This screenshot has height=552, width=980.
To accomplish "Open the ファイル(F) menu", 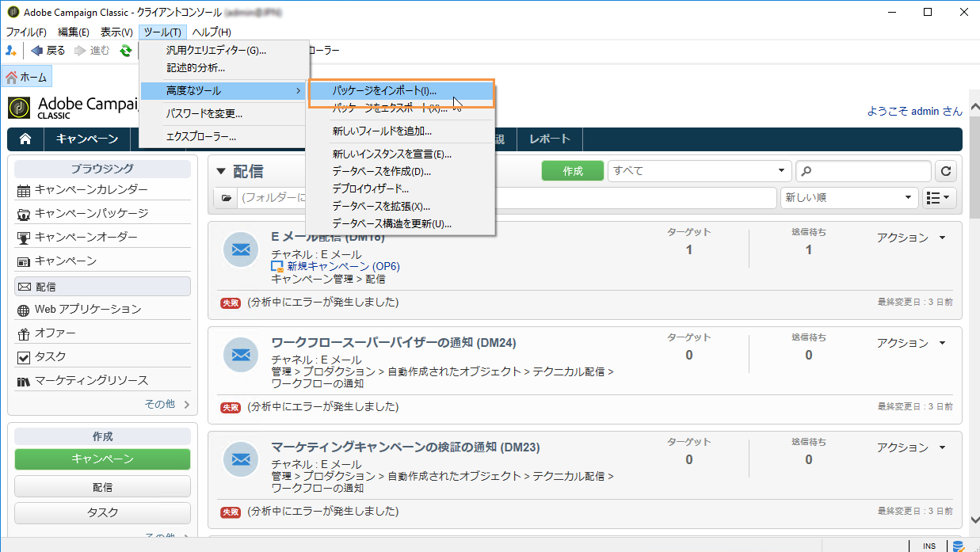I will pos(26,32).
